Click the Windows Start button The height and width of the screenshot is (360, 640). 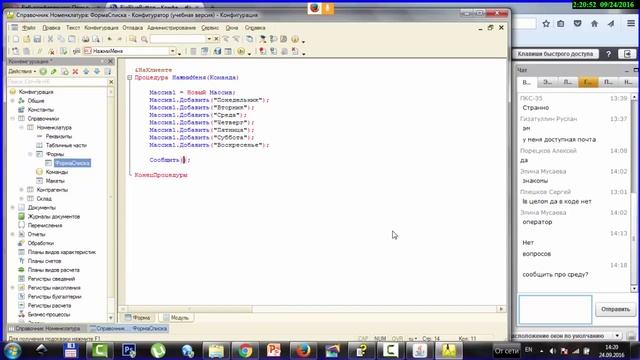pyautogui.click(x=13, y=351)
